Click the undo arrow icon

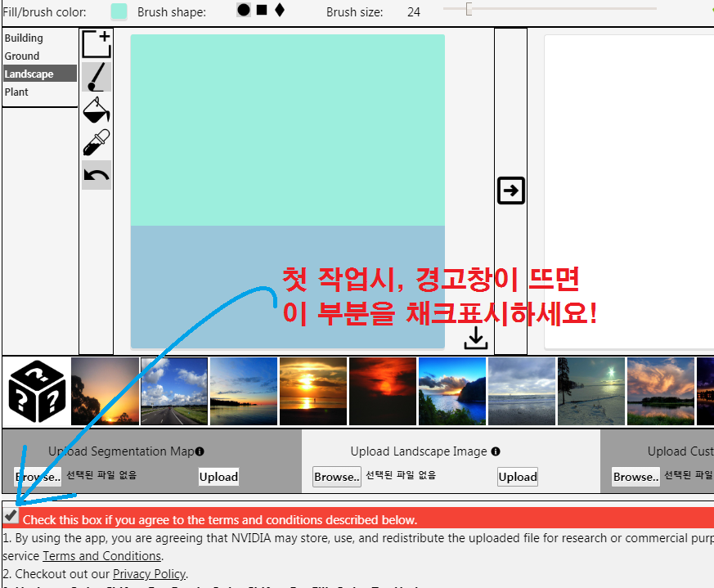(x=97, y=175)
